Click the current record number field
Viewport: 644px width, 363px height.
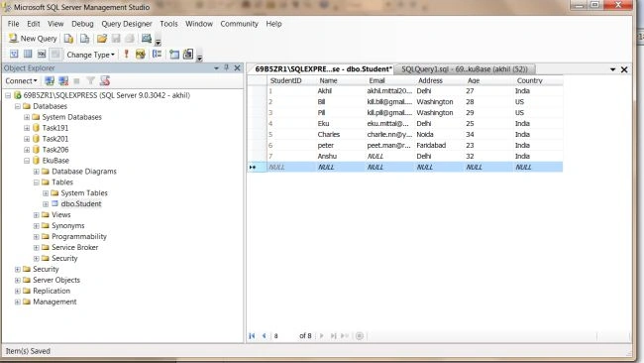point(284,336)
